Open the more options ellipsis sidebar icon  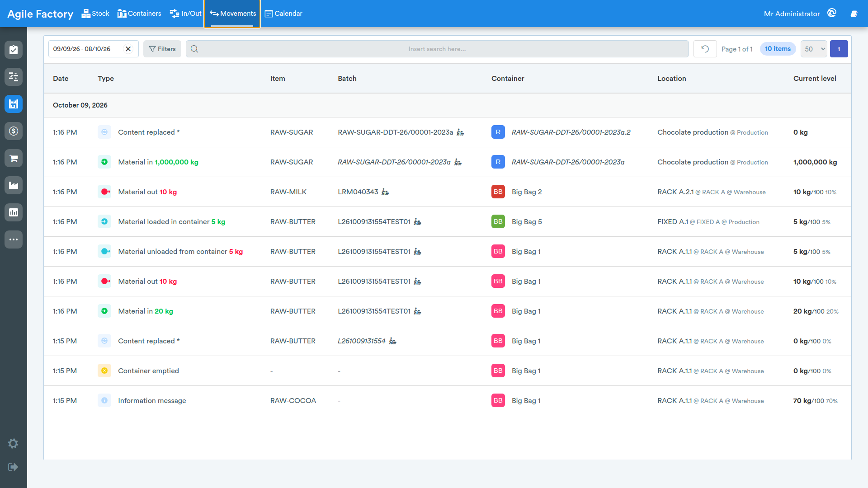pyautogui.click(x=14, y=239)
